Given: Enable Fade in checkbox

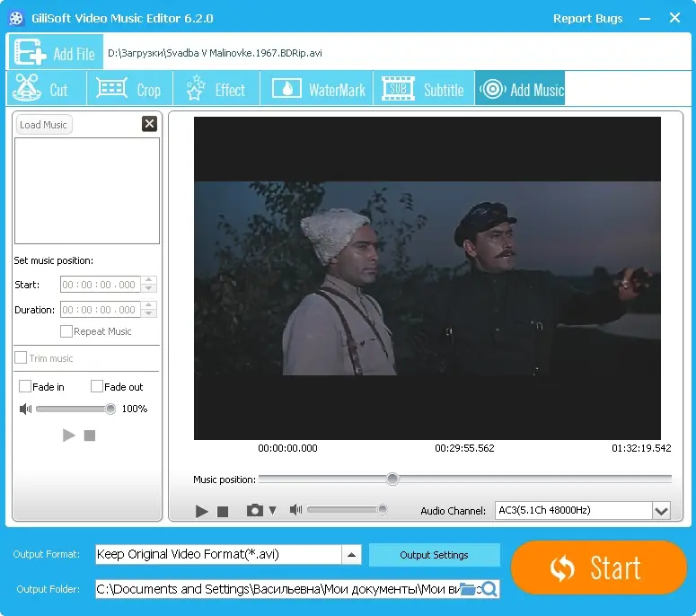Looking at the screenshot, I should point(25,386).
